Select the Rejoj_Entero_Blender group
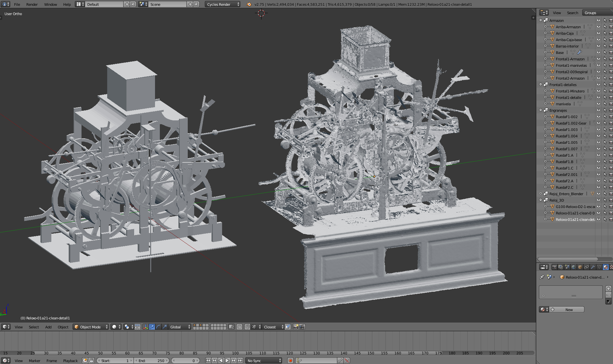 click(x=566, y=194)
